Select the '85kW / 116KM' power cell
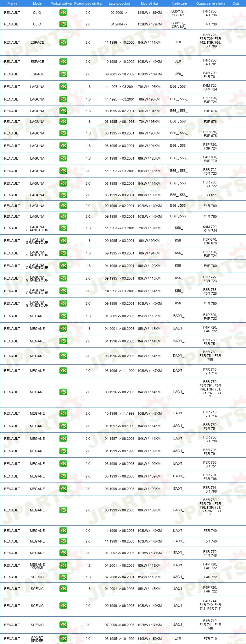 149,577
